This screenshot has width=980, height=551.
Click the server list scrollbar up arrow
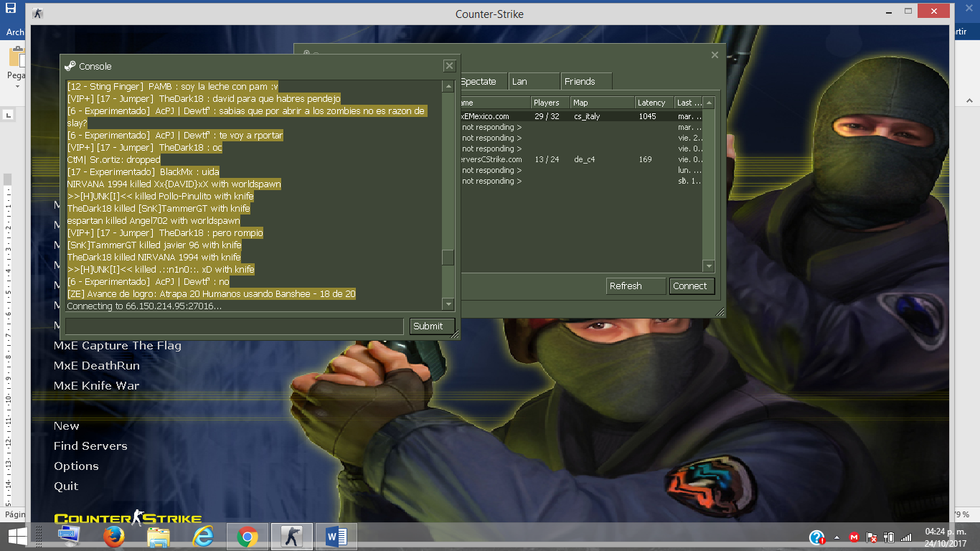pos(709,103)
